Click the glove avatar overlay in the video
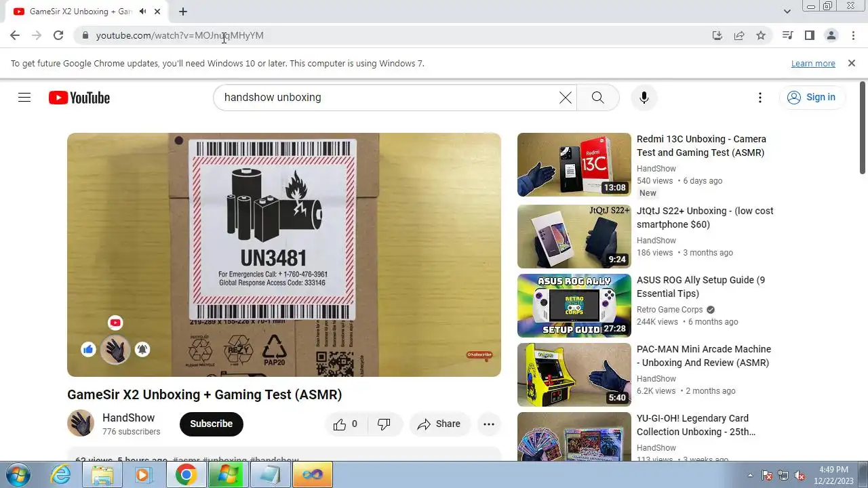Viewport: 868px width, 488px height. click(115, 350)
